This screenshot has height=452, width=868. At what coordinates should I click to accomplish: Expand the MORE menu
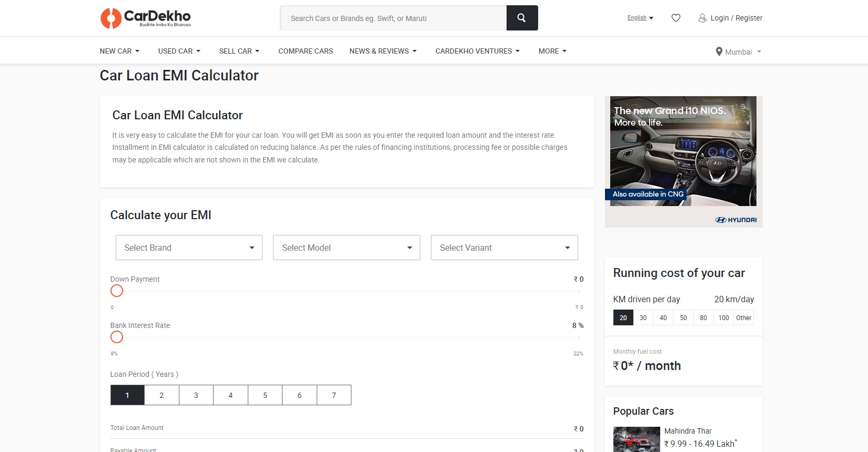point(552,51)
